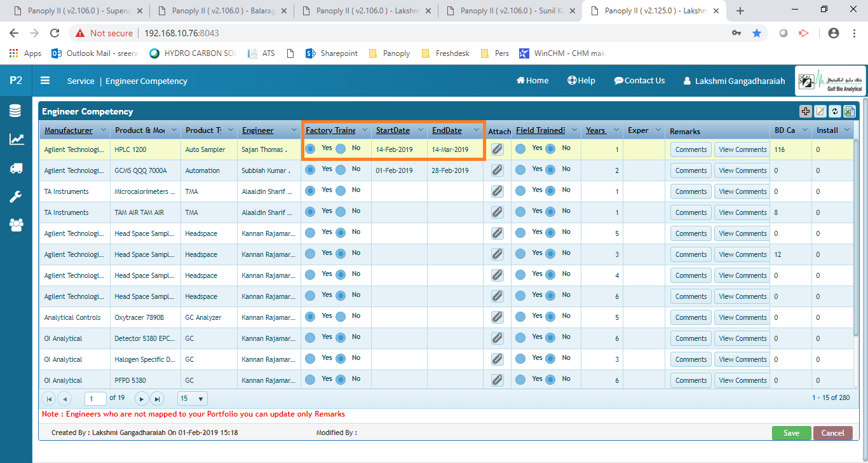The height and width of the screenshot is (463, 868).
Task: Click the page number input field
Action: click(x=95, y=399)
